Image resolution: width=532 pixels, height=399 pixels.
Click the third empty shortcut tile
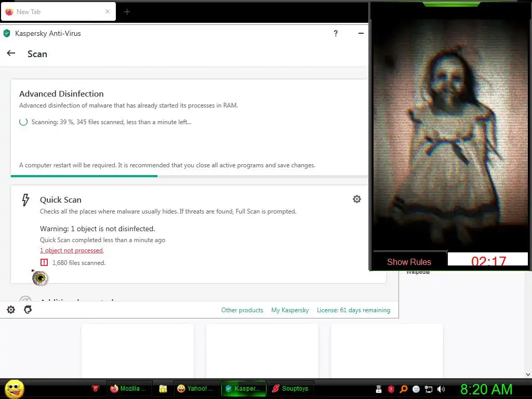387,351
